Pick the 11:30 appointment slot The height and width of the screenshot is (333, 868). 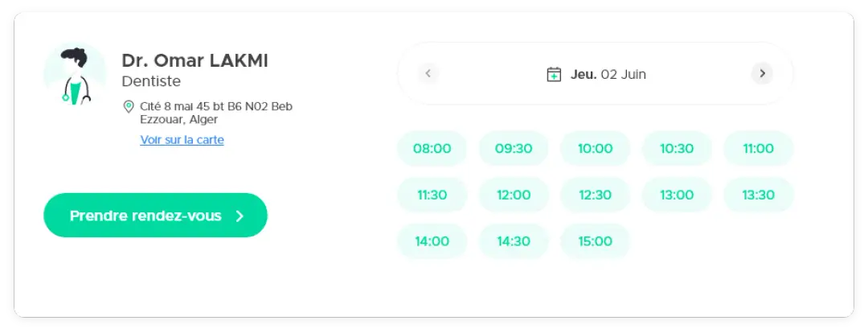coord(432,195)
